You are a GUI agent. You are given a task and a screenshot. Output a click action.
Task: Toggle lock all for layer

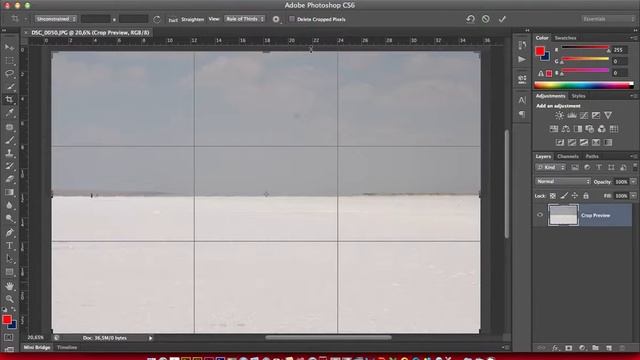(586, 196)
